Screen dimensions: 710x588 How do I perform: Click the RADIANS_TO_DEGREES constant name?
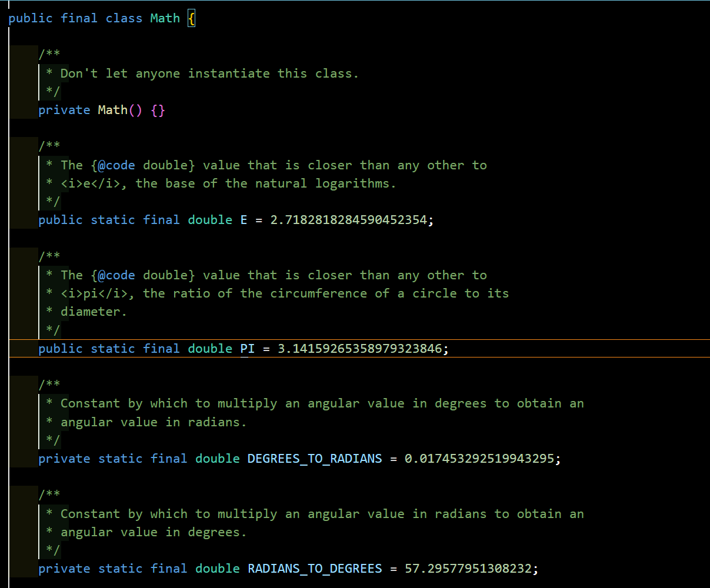coord(315,569)
